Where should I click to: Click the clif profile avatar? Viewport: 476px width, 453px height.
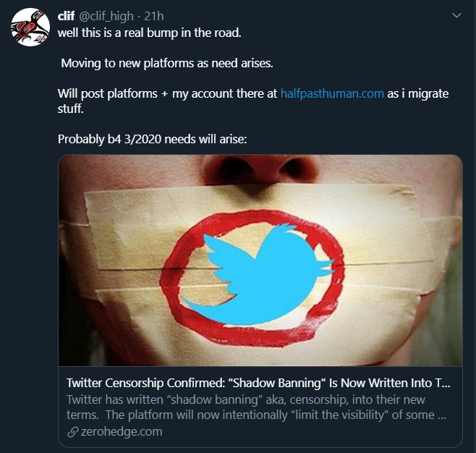[x=30, y=26]
